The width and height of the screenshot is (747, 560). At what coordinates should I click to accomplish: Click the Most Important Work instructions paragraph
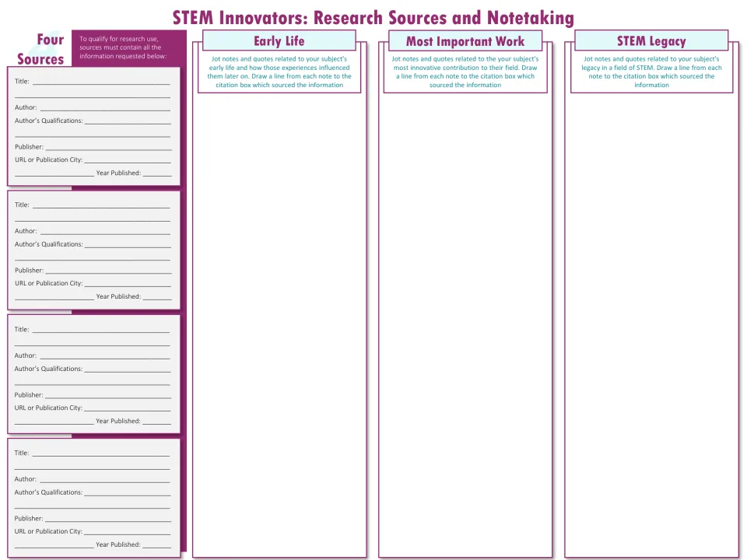pyautogui.click(x=465, y=72)
